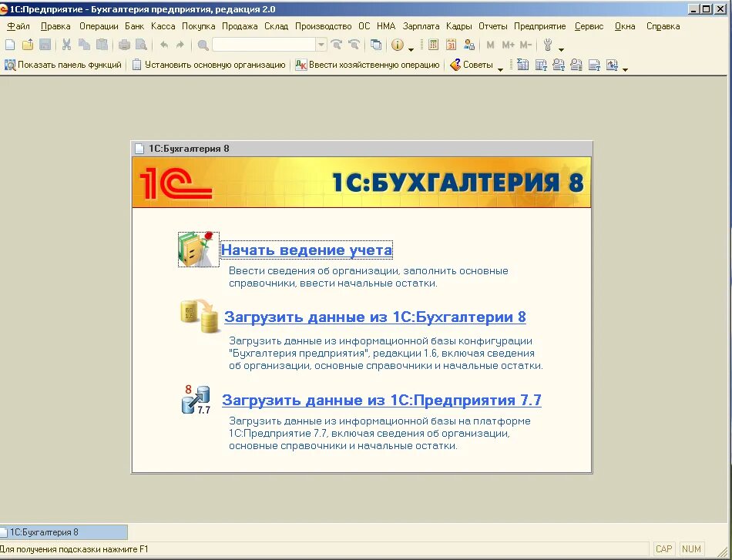Click the Начать ведение учета link

[306, 250]
